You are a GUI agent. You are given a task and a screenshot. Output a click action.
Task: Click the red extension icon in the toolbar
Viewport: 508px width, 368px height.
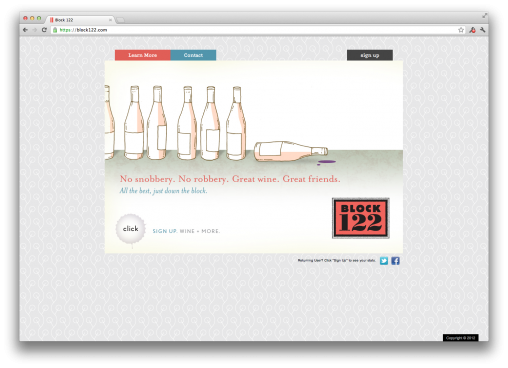(x=472, y=30)
